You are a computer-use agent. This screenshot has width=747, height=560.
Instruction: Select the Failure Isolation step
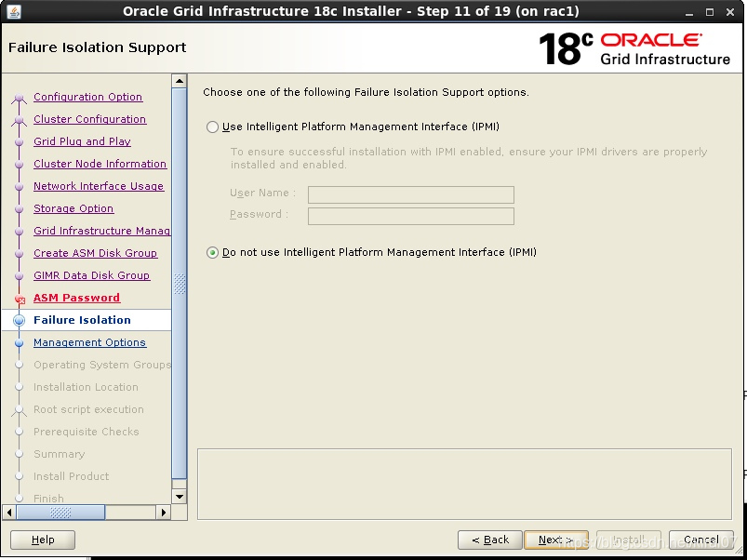82,320
